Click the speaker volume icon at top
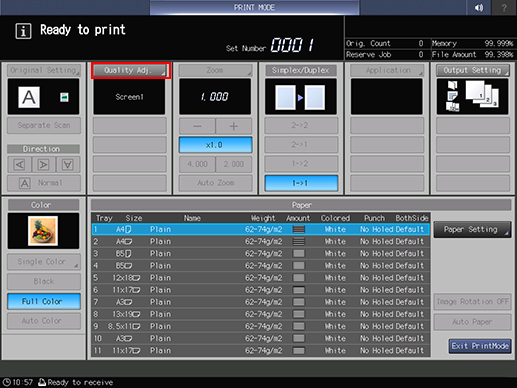Screen dimensions: 517x388 click(x=479, y=7)
